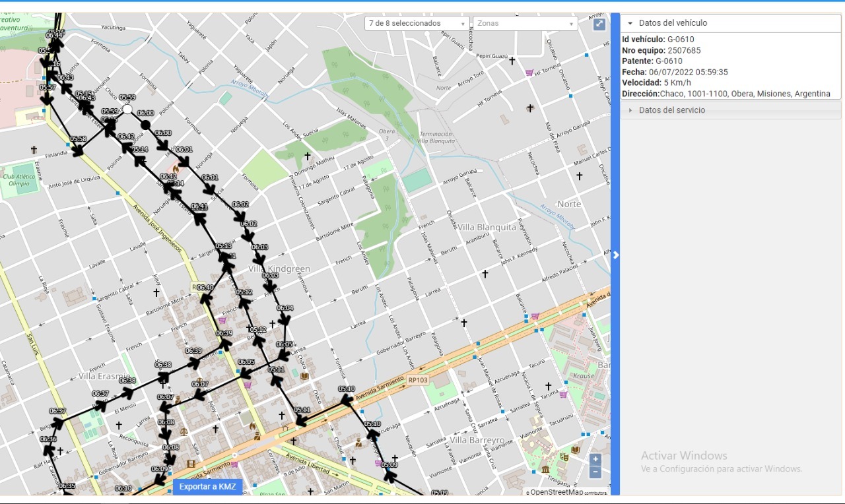Click the map fullscreen expand icon

click(599, 24)
